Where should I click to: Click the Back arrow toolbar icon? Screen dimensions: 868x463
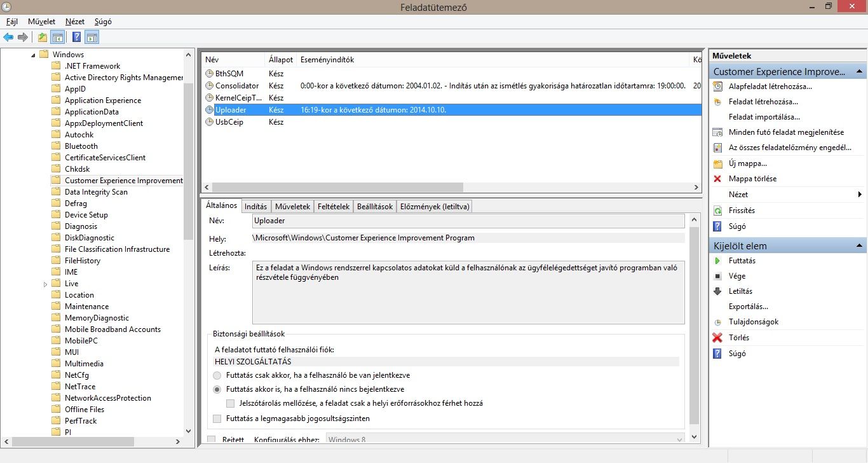8,37
